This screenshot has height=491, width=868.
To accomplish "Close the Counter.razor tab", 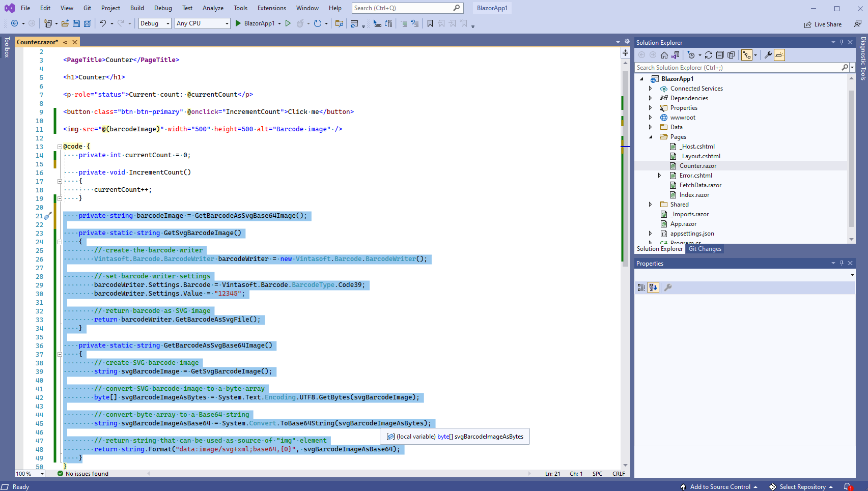I will point(75,42).
